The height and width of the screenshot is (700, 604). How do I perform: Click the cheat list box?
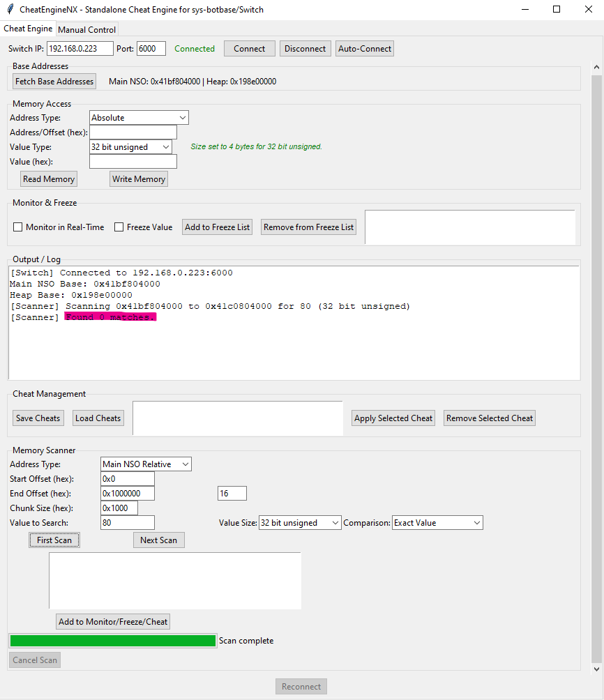tap(238, 418)
